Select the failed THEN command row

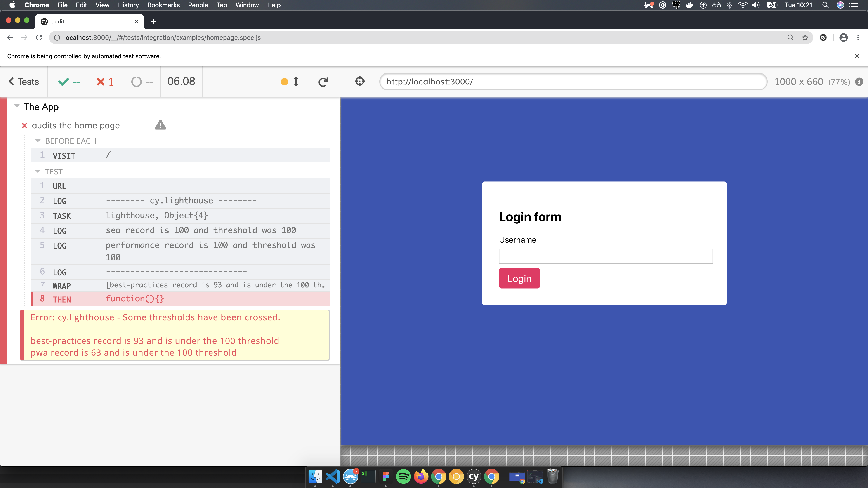point(180,299)
